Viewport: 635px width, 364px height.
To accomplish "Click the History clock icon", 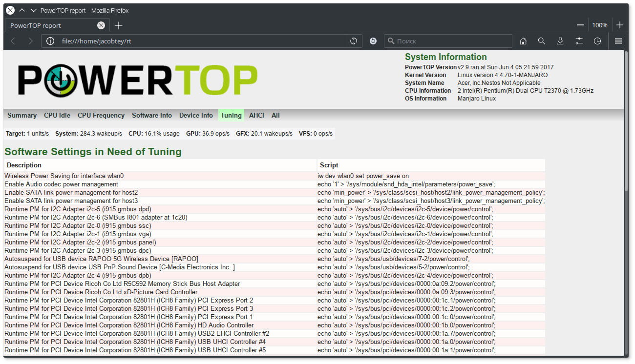I will tap(597, 41).
